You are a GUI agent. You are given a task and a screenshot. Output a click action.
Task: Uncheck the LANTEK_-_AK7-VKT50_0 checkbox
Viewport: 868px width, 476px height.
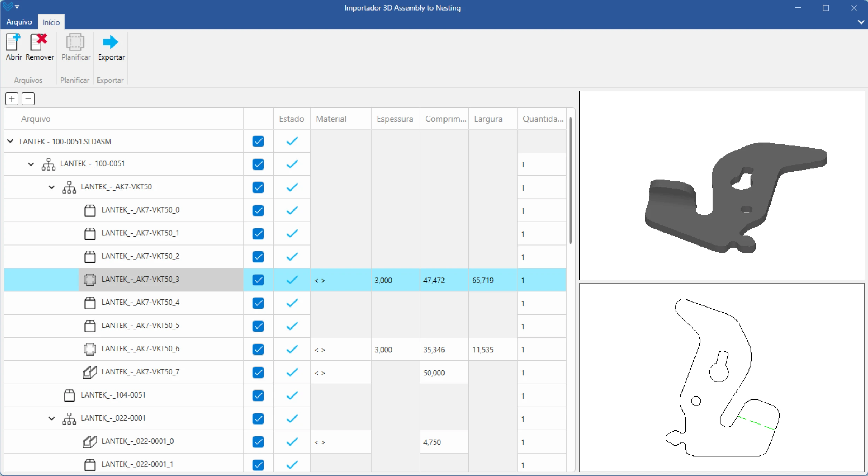(x=258, y=211)
